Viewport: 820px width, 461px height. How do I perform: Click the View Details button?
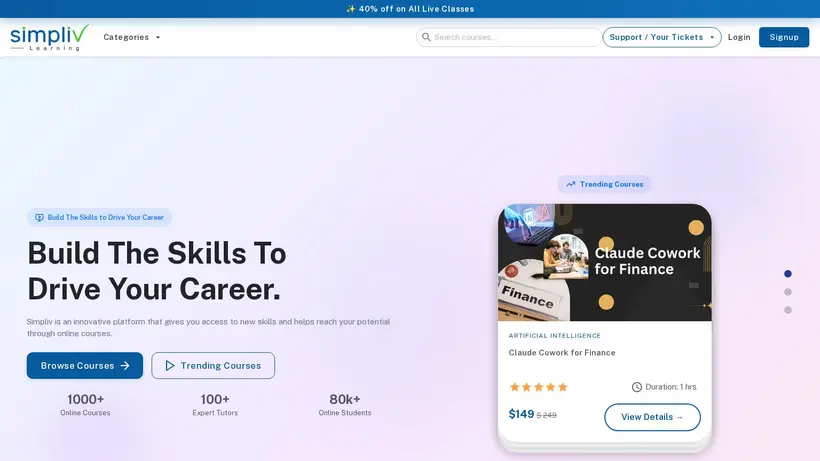652,417
